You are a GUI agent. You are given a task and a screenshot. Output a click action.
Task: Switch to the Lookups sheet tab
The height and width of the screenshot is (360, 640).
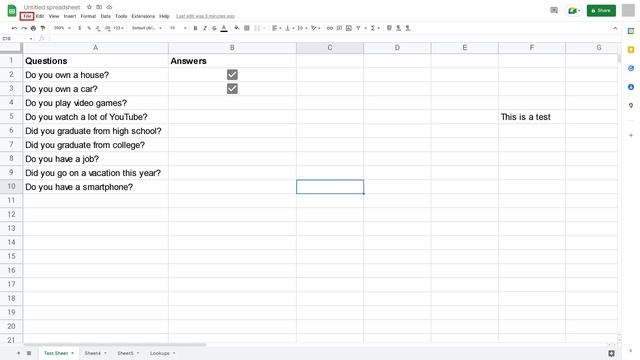160,353
